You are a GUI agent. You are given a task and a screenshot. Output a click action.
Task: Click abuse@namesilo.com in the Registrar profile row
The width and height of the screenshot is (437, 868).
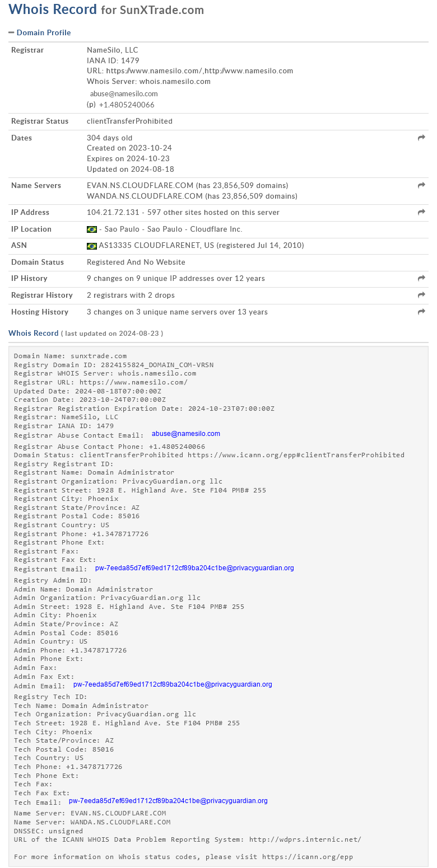[x=124, y=93]
